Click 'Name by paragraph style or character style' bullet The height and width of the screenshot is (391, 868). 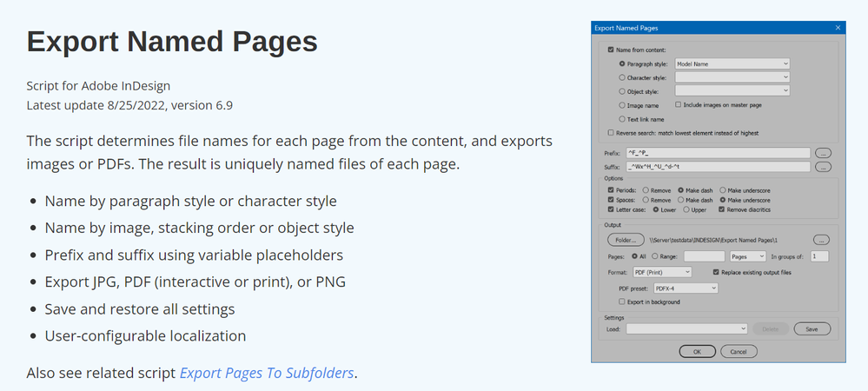[x=190, y=201]
